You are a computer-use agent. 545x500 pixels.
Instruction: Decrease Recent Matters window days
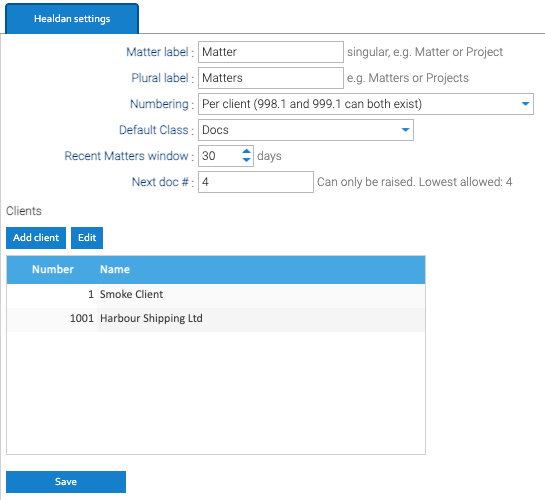(x=246, y=160)
